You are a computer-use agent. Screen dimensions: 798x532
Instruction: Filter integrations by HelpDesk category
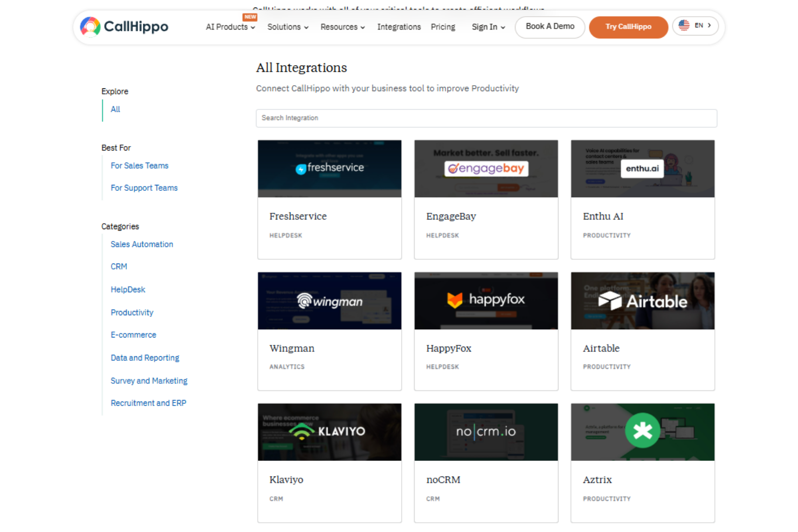pyautogui.click(x=128, y=289)
